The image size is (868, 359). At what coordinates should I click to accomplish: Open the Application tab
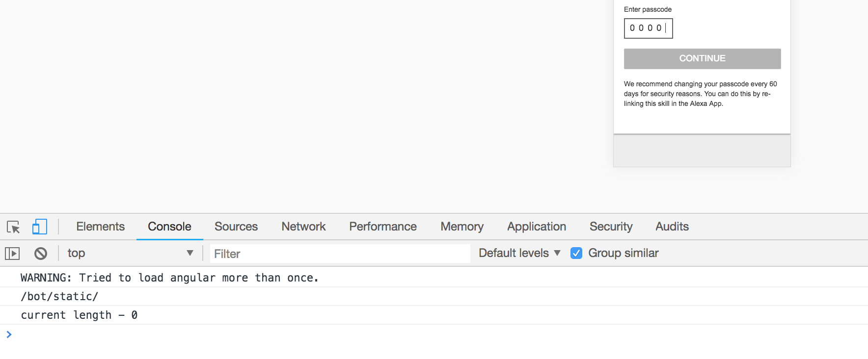[536, 227]
